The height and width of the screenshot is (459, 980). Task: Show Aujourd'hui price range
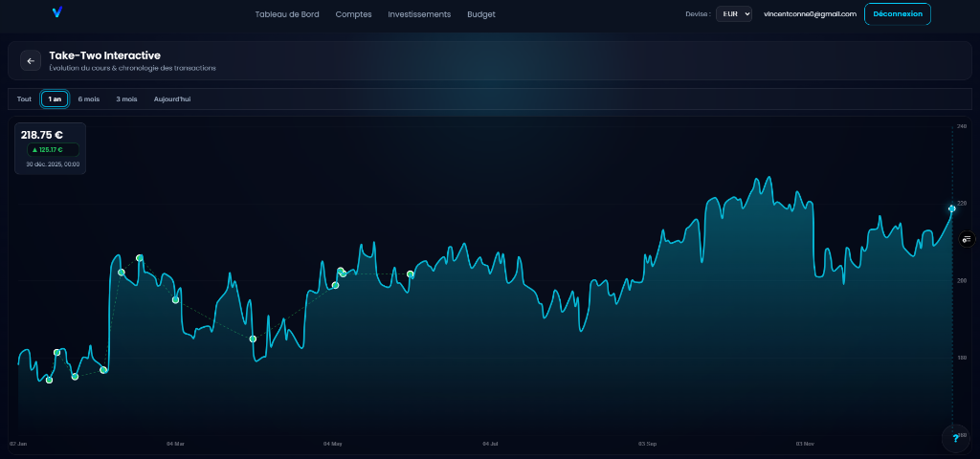point(172,99)
